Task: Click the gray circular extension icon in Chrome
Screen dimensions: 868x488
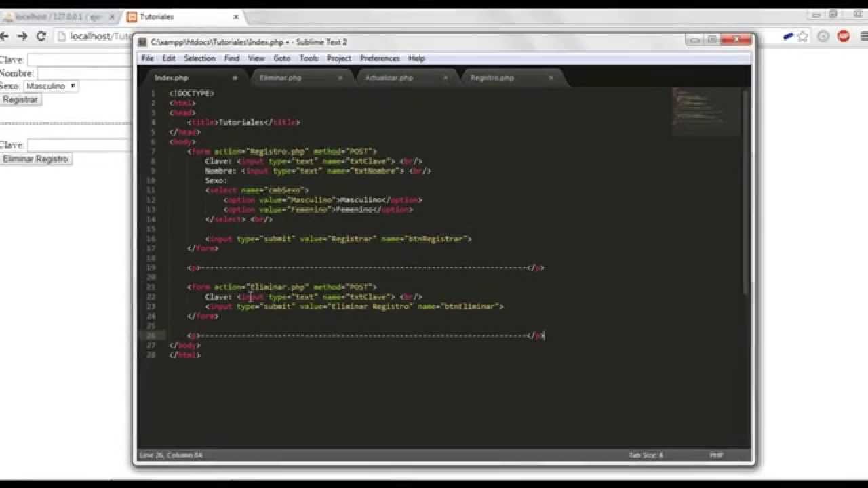Action: click(x=823, y=37)
